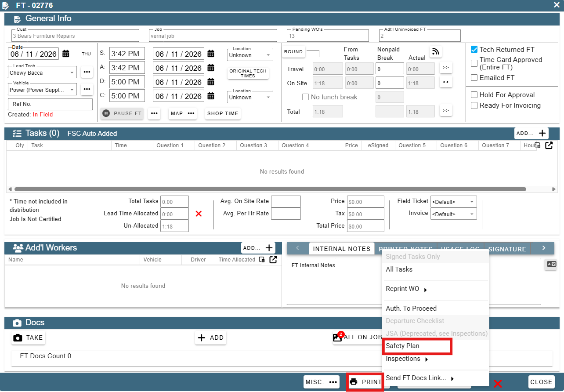Click the ellipsis button next to Lead Tech
Image resolution: width=564 pixels, height=392 pixels.
click(x=87, y=72)
